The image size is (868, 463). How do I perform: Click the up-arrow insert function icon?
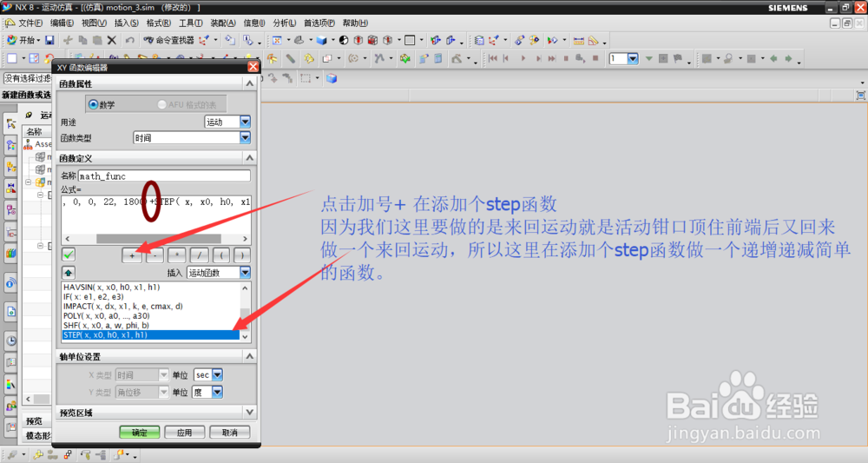pos(69,273)
